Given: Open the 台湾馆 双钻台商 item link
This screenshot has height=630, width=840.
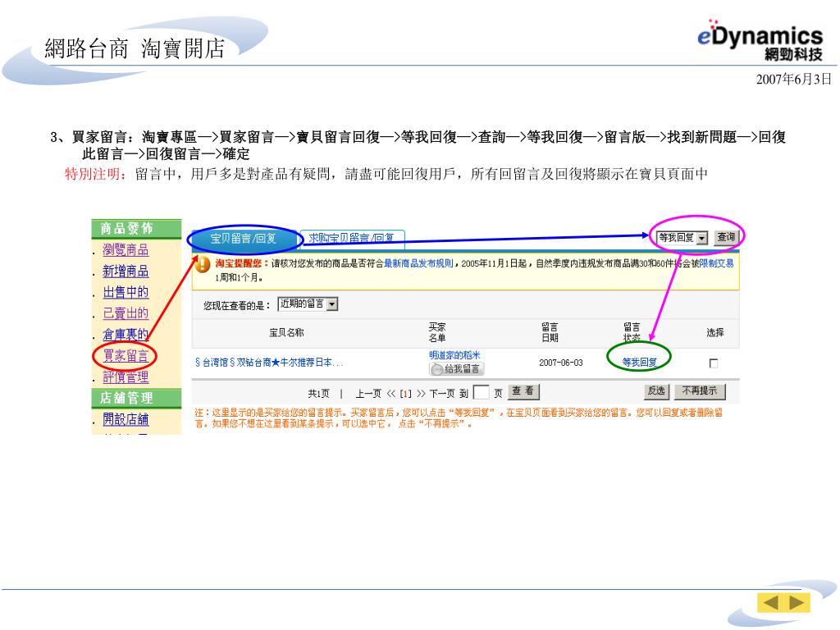Looking at the screenshot, I should click(269, 363).
